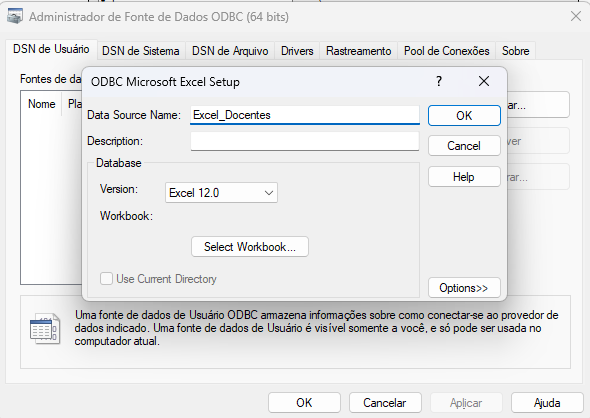590x418 pixels.
Task: Click Cancelar in the ODBC Administrator window
Action: click(385, 403)
